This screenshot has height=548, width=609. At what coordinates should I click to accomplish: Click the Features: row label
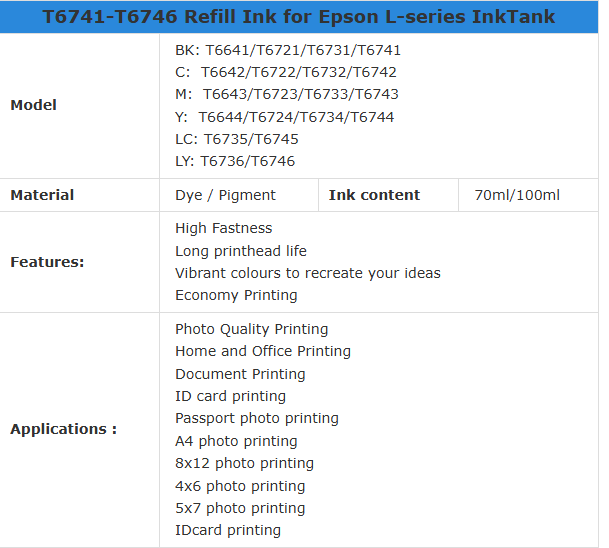pyautogui.click(x=47, y=262)
